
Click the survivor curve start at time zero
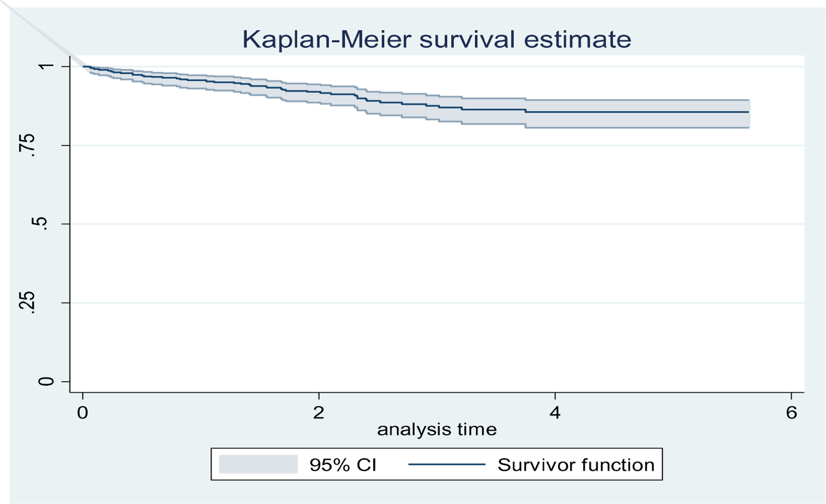click(x=84, y=66)
